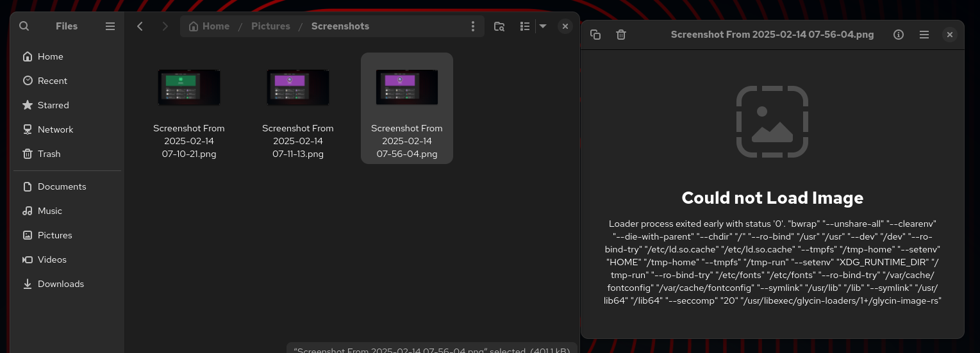This screenshot has width=980, height=353.
Task: Click the loader process error message
Action: (x=772, y=262)
